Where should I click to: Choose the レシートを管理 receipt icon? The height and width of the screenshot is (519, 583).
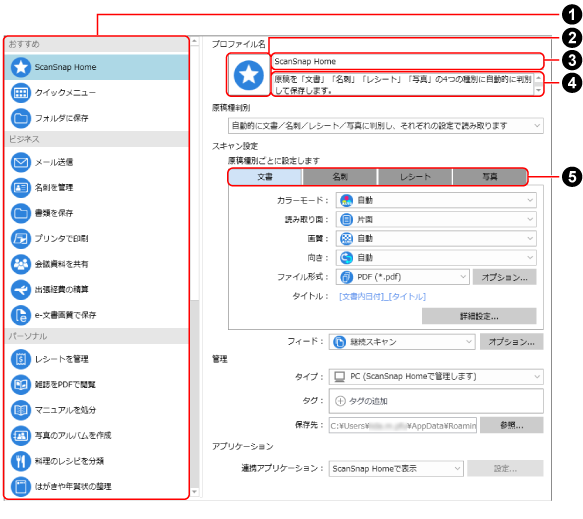click(x=21, y=360)
